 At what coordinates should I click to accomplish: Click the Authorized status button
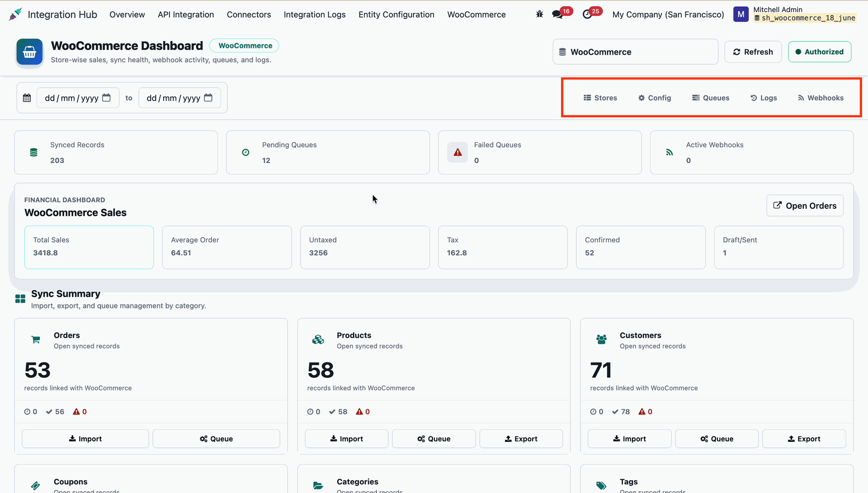820,52
